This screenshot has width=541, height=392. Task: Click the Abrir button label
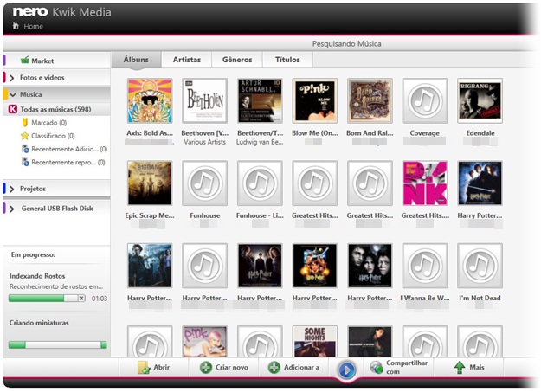click(162, 367)
